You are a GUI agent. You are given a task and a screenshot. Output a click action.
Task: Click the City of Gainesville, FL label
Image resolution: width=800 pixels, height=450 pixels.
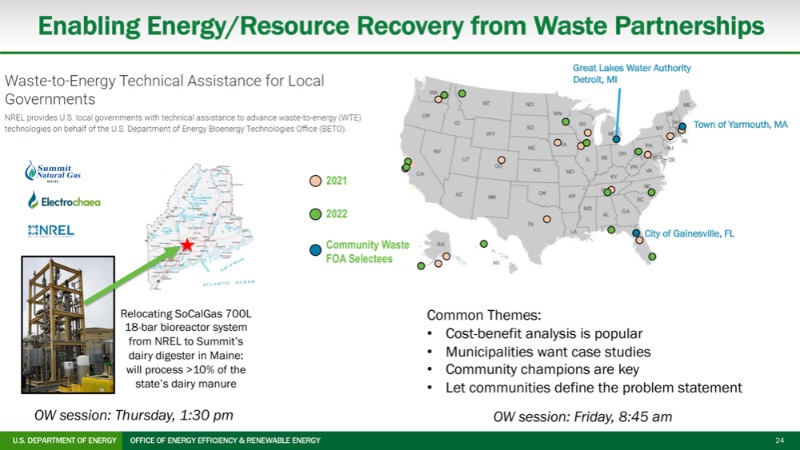(x=689, y=234)
